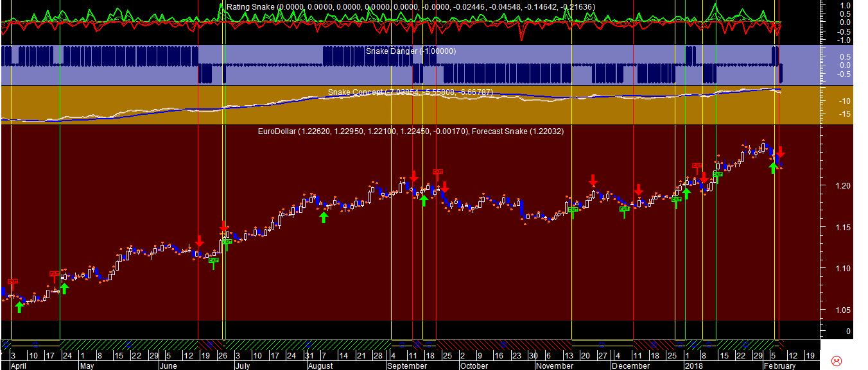Screen dimensions: 868x370
Task: Click the green EXIT marker in mid-November
Action: pyautogui.click(x=573, y=210)
